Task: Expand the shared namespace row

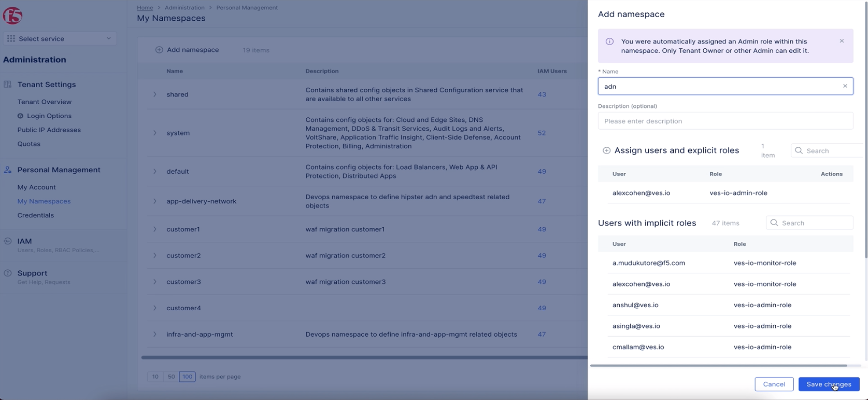Action: pos(154,94)
